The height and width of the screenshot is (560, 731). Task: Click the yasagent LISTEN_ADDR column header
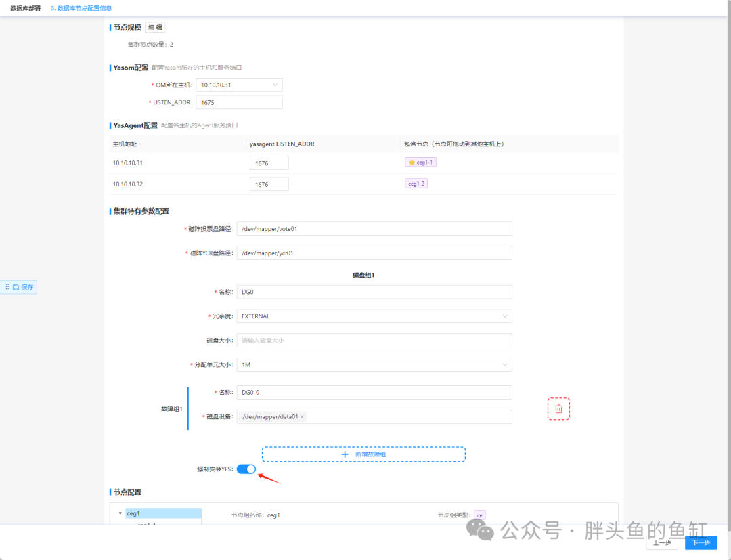(x=282, y=144)
